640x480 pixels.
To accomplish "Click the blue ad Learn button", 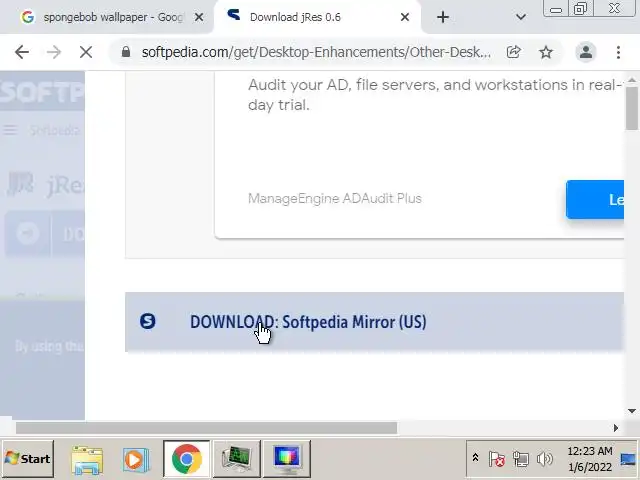I will (x=595, y=199).
